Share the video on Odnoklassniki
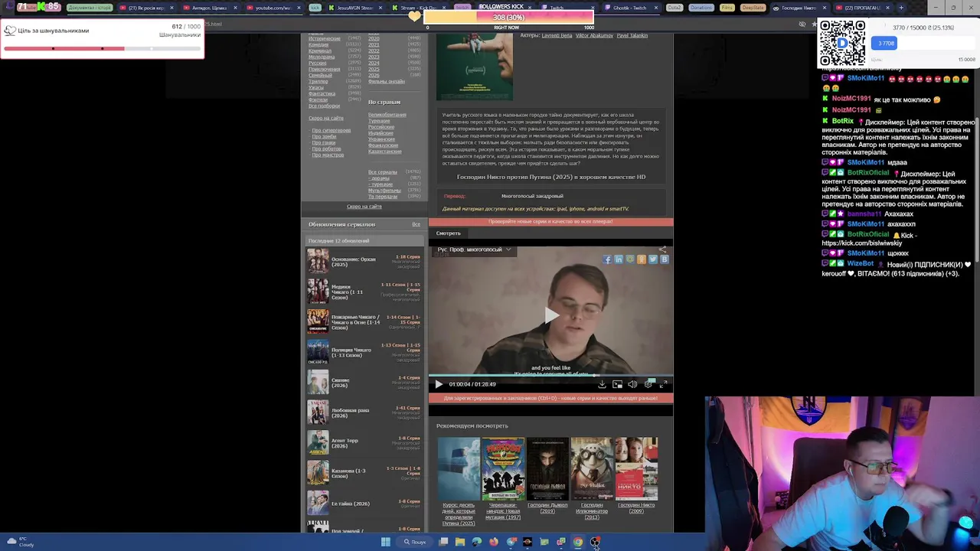 tap(642, 259)
